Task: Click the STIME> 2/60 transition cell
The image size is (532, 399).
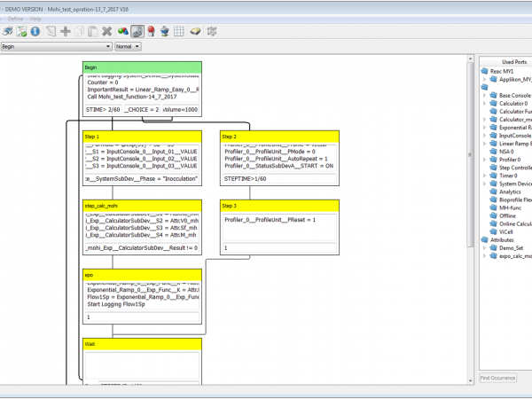Action: [x=103, y=110]
